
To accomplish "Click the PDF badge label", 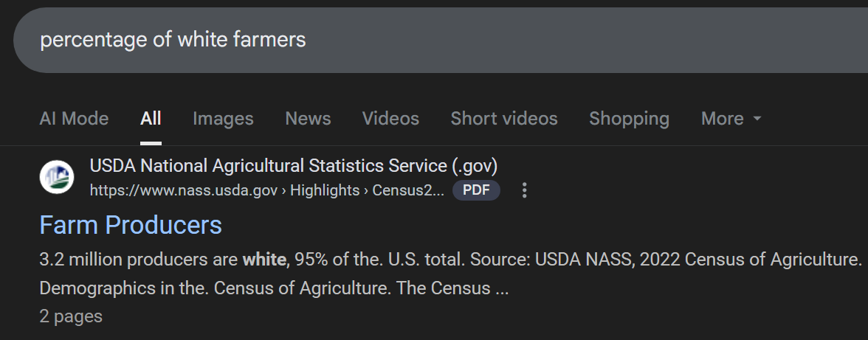I will tap(476, 190).
